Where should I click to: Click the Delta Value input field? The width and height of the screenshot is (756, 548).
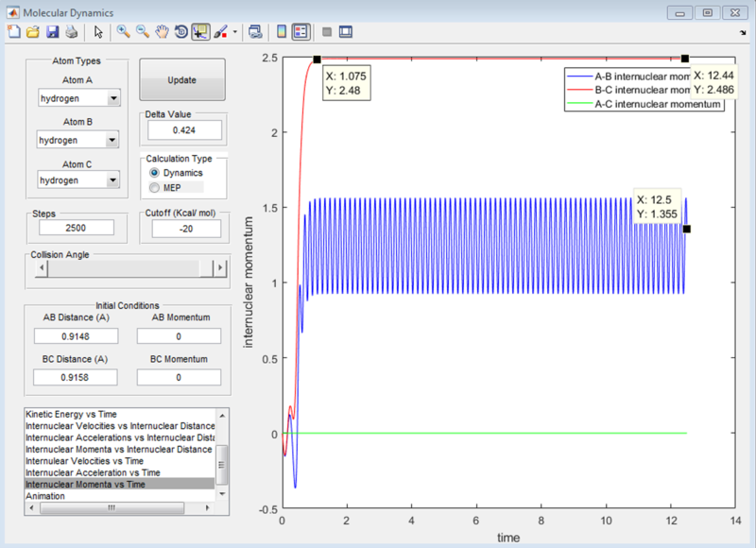[x=183, y=129]
